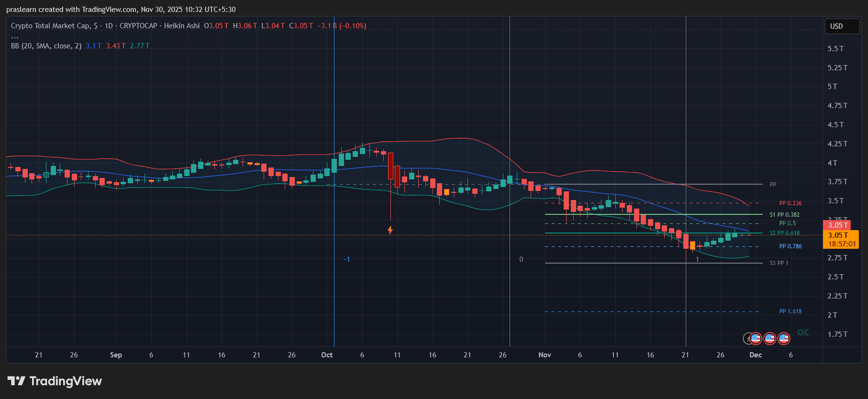Click the S3 PP 1 pivot level label

point(779,263)
